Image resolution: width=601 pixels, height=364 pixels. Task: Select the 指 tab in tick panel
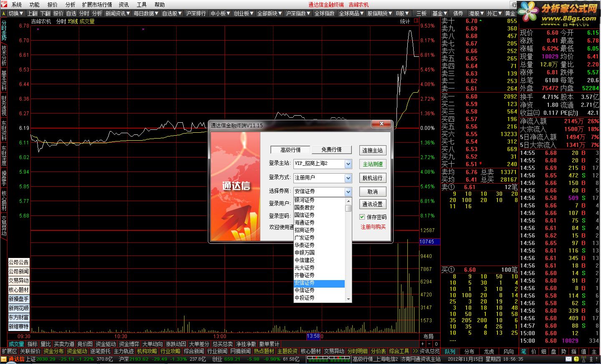573,351
